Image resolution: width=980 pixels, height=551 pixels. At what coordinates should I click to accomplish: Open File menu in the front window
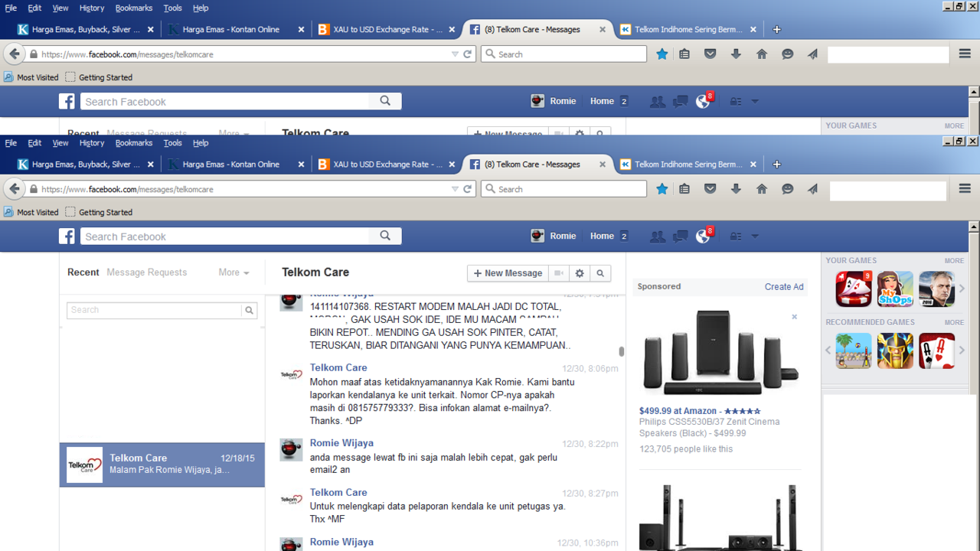point(11,143)
